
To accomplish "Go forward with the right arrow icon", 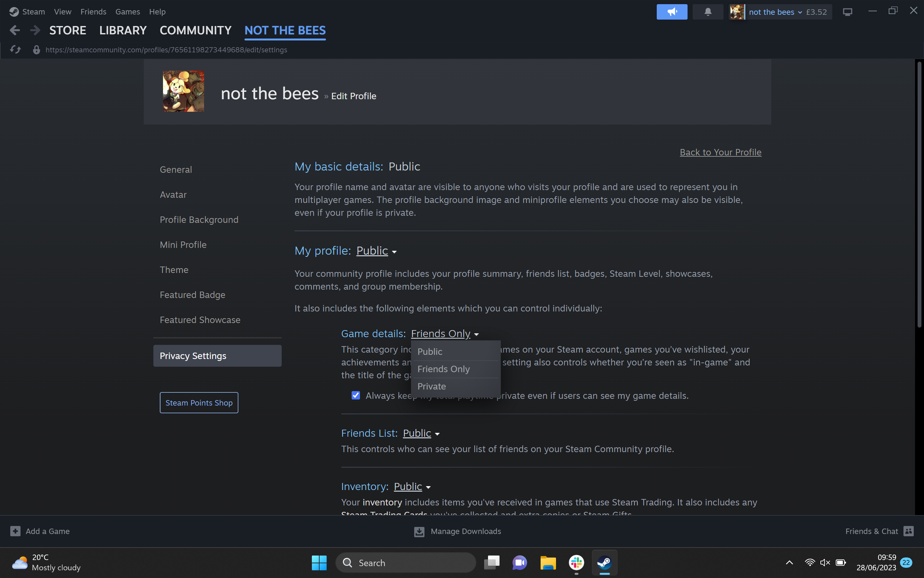I will (x=35, y=30).
